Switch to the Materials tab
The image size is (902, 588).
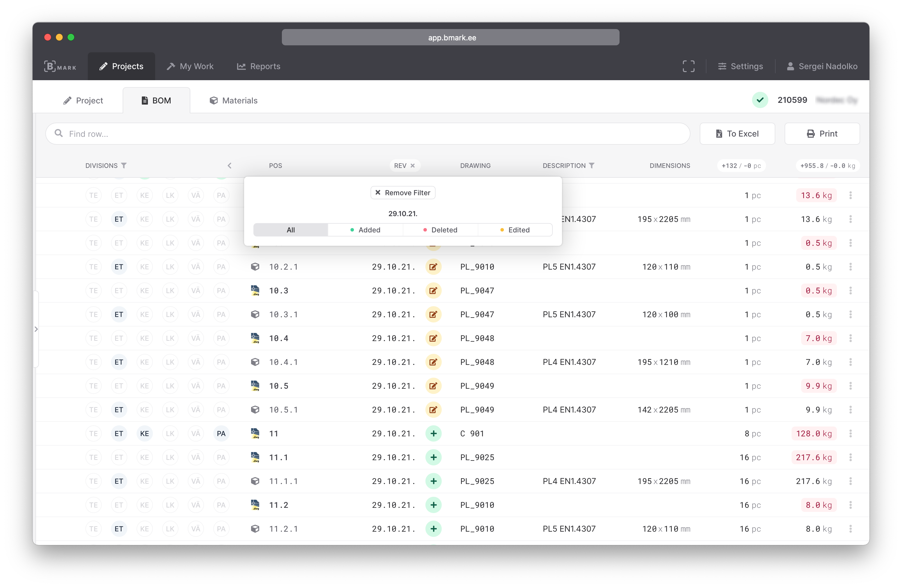tap(233, 101)
